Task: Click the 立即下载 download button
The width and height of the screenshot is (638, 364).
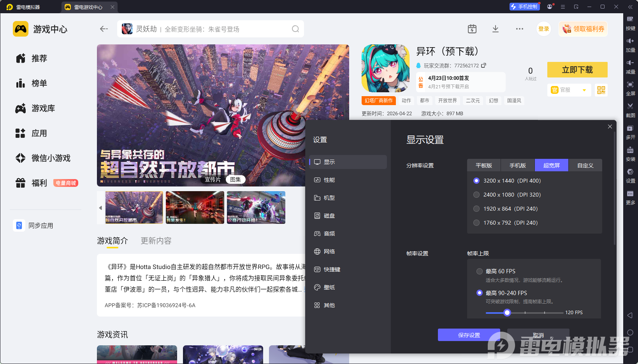Action: tap(577, 70)
